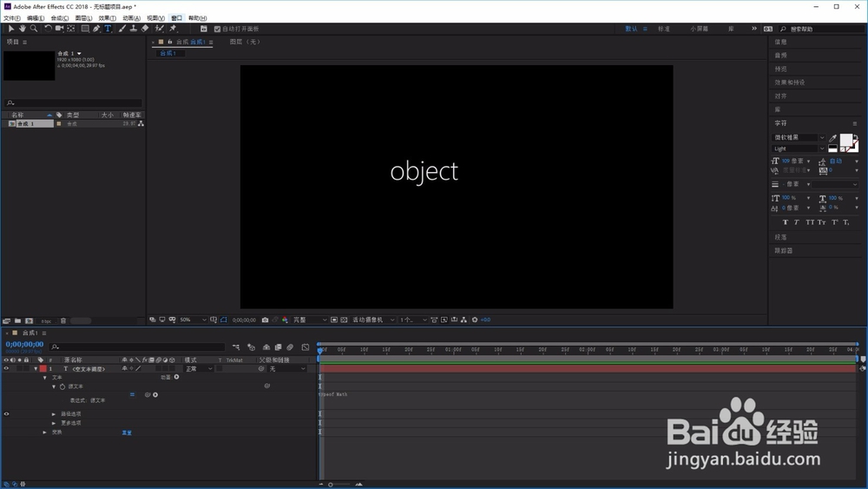Apply Faux Italic text style
This screenshot has height=489, width=868.
[x=797, y=222]
